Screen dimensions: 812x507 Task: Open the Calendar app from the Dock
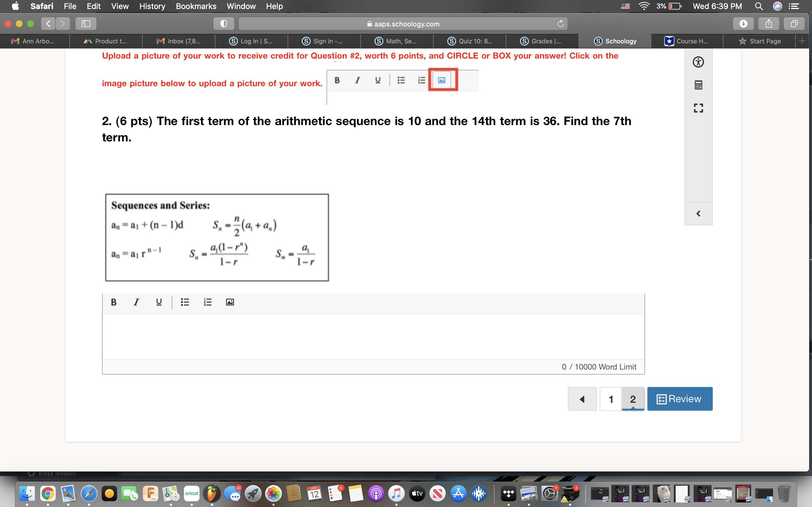pos(315,493)
